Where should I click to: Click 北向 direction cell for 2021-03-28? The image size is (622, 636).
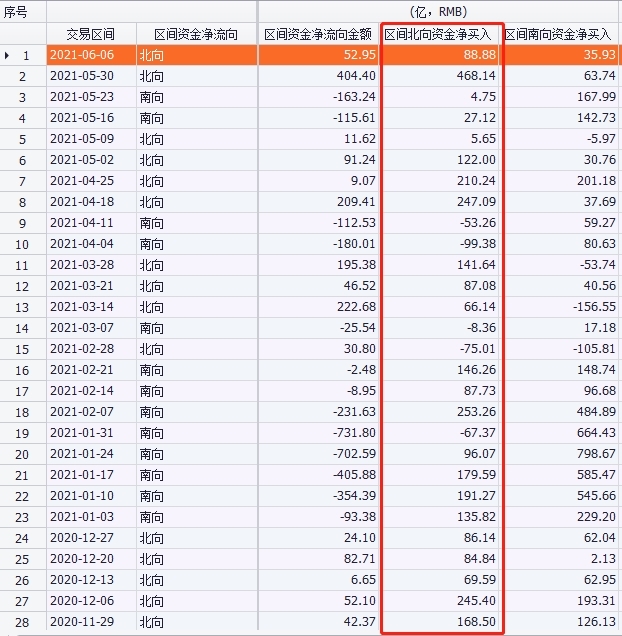click(x=196, y=265)
